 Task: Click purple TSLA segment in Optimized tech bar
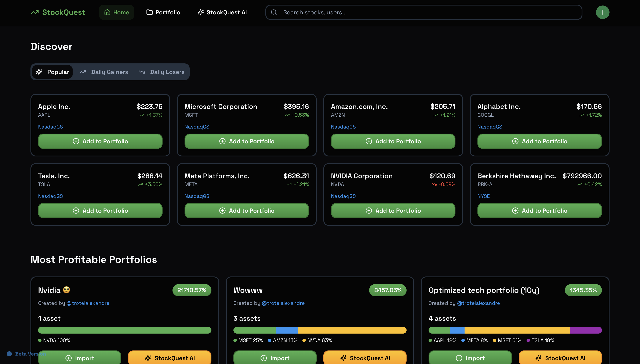click(586, 330)
